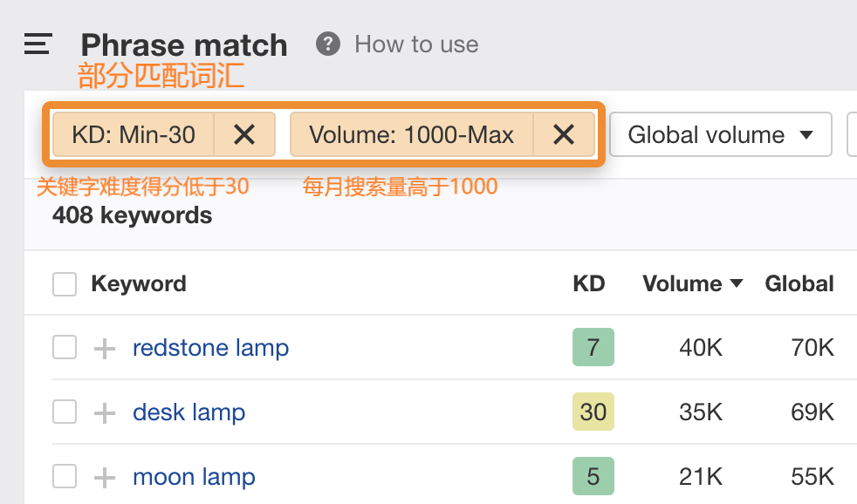Open the hamburger menu icon
Image resolution: width=857 pixels, height=504 pixels.
click(38, 44)
